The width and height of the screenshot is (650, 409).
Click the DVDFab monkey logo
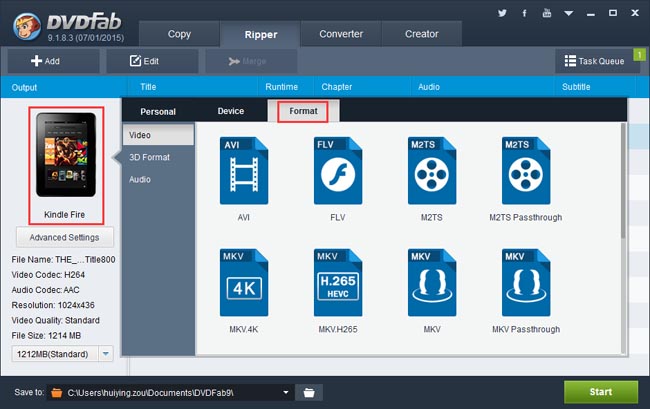tap(27, 26)
